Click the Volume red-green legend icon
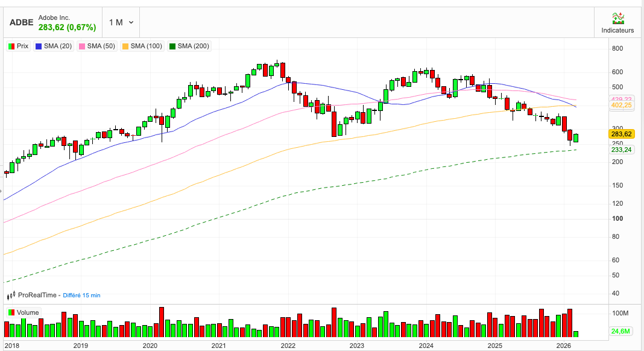 pos(11,312)
